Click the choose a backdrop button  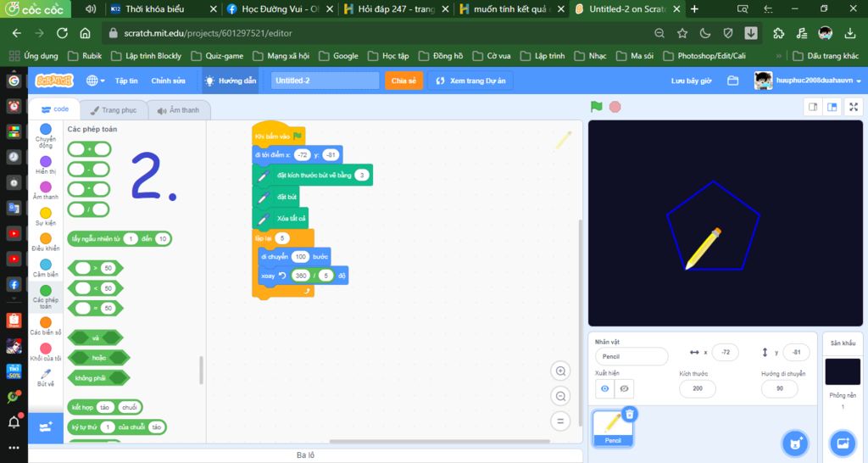click(x=843, y=443)
